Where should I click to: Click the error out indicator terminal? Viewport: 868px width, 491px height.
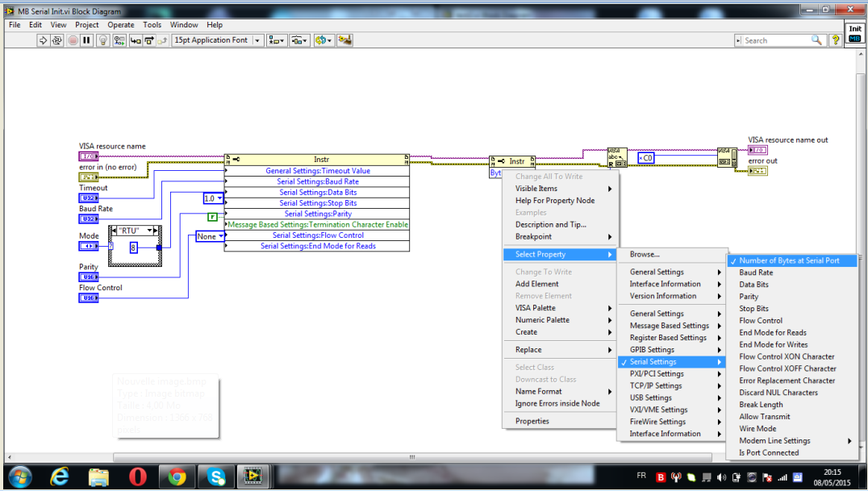point(757,171)
